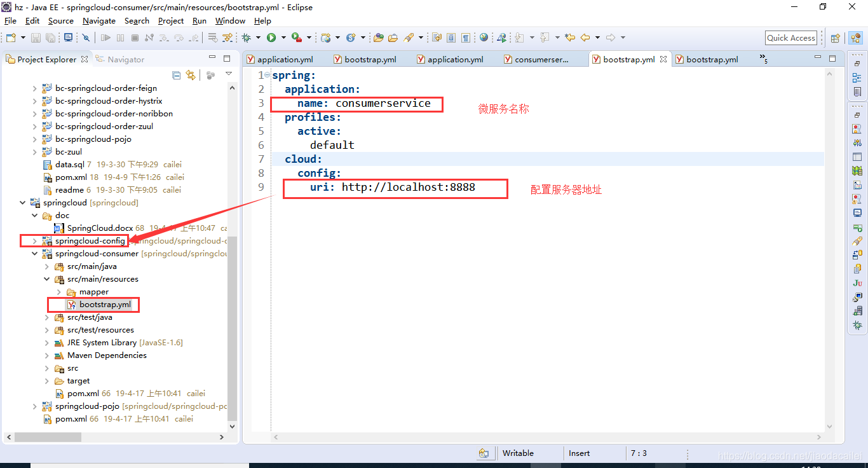Click the Quick Access search field
Image resolution: width=868 pixels, height=468 pixels.
click(x=791, y=38)
